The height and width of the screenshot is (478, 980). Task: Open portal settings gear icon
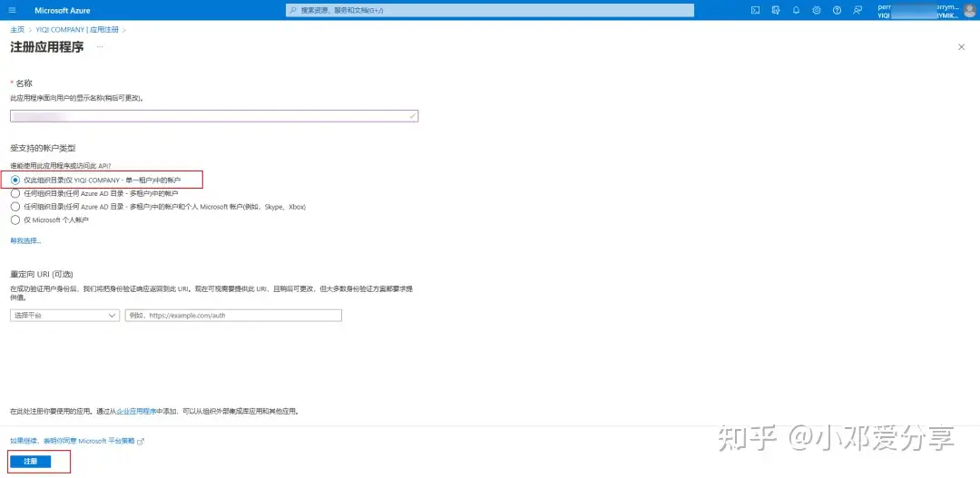(x=817, y=10)
